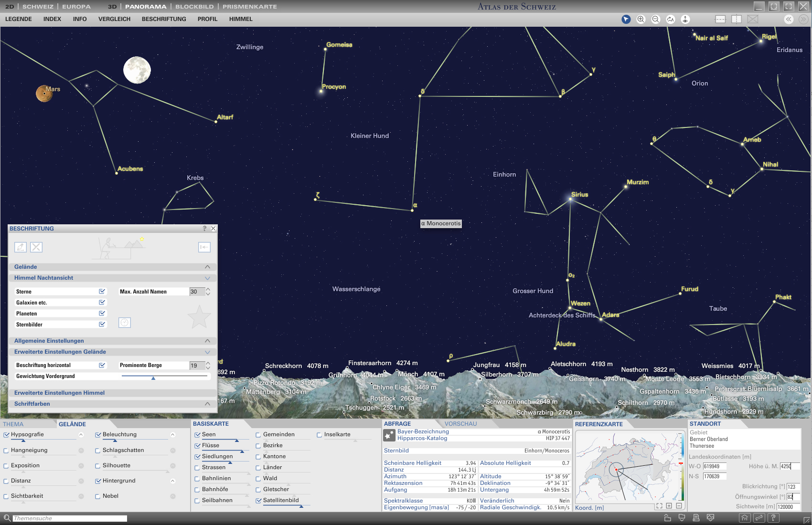Enable the Gletscher checkbox
This screenshot has width=812, height=525.
pyautogui.click(x=258, y=490)
